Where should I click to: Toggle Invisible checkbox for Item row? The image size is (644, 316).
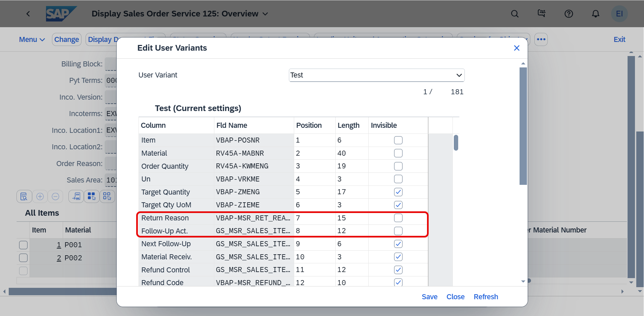(398, 140)
